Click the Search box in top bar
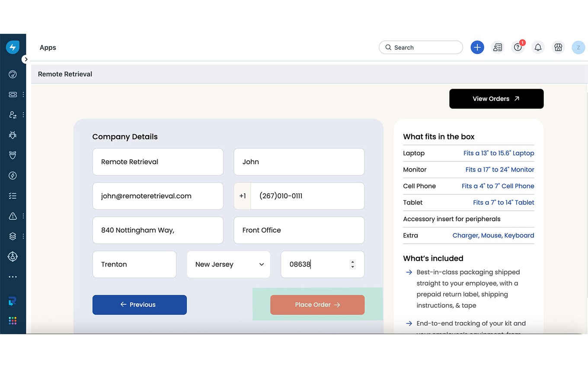The image size is (588, 368). [421, 47]
